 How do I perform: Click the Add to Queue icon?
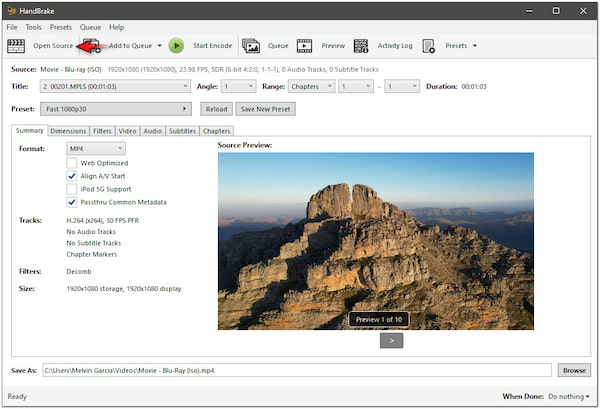[x=92, y=45]
